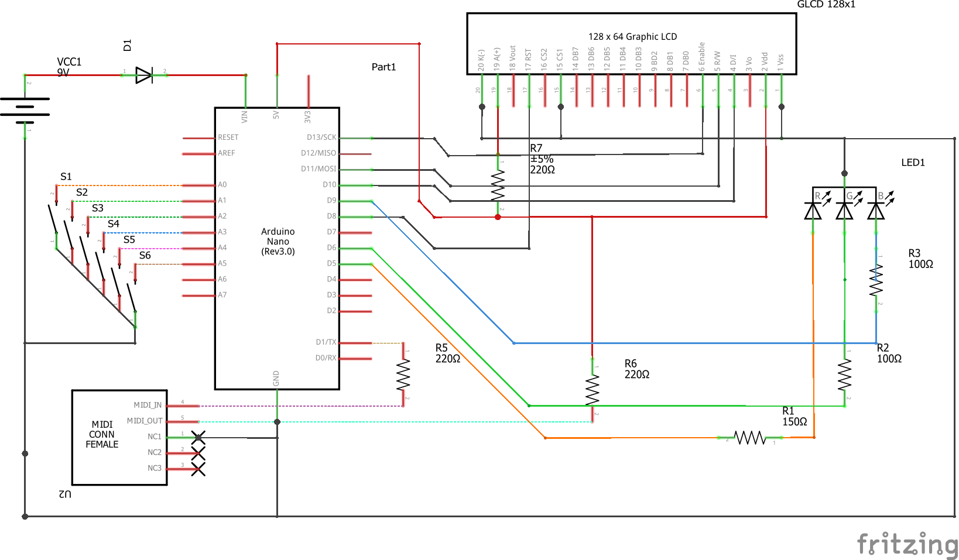Select the R6 220Ω resistor symbol

pyautogui.click(x=592, y=390)
